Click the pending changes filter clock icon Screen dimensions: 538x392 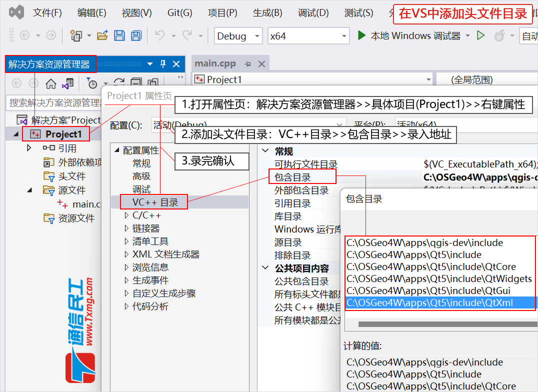click(91, 83)
